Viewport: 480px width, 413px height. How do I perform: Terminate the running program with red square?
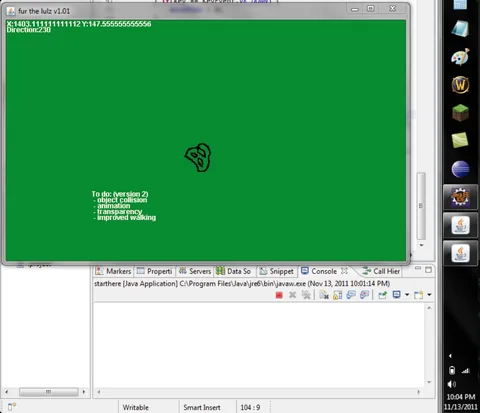coord(279,295)
